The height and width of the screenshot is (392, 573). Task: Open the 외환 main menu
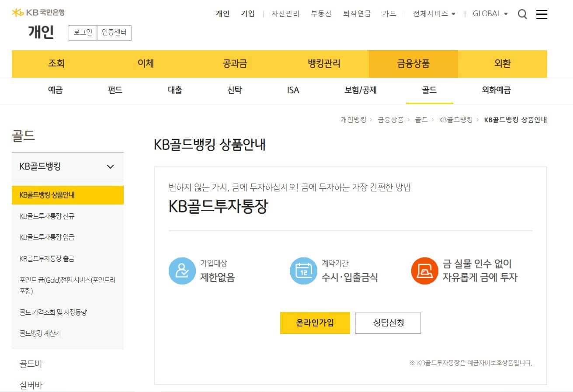coord(503,64)
